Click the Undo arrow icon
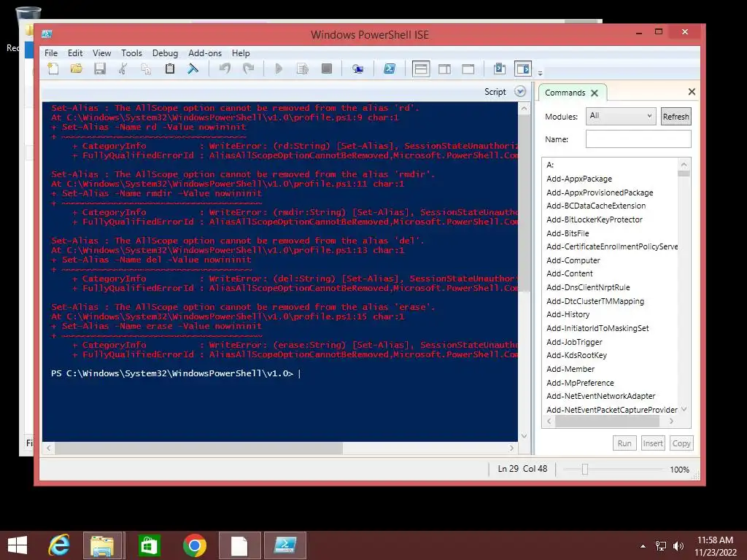The height and width of the screenshot is (560, 747). click(225, 69)
